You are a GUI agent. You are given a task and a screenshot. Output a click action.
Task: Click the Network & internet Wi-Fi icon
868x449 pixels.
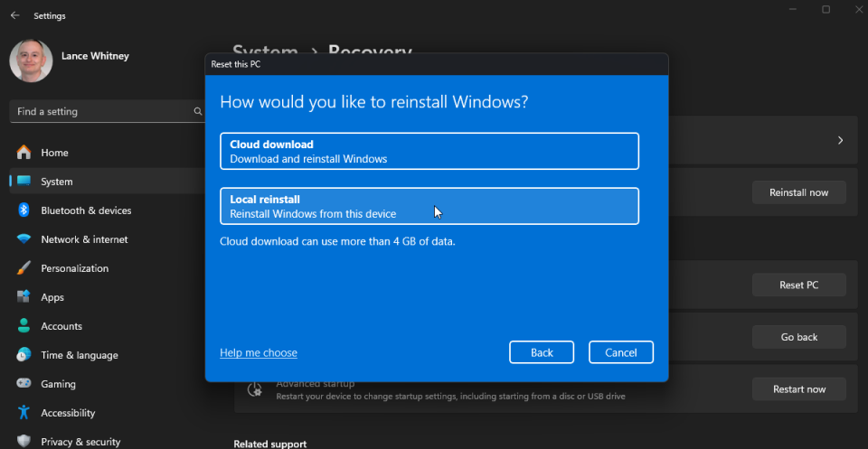(x=24, y=239)
